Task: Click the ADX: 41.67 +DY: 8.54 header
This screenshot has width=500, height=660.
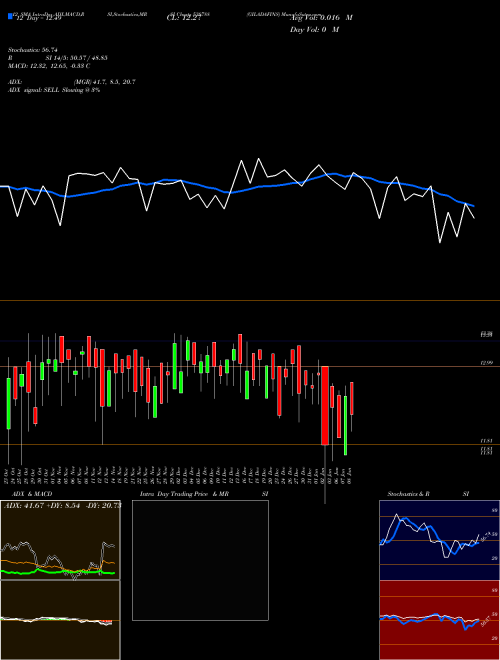Action: coord(62,505)
